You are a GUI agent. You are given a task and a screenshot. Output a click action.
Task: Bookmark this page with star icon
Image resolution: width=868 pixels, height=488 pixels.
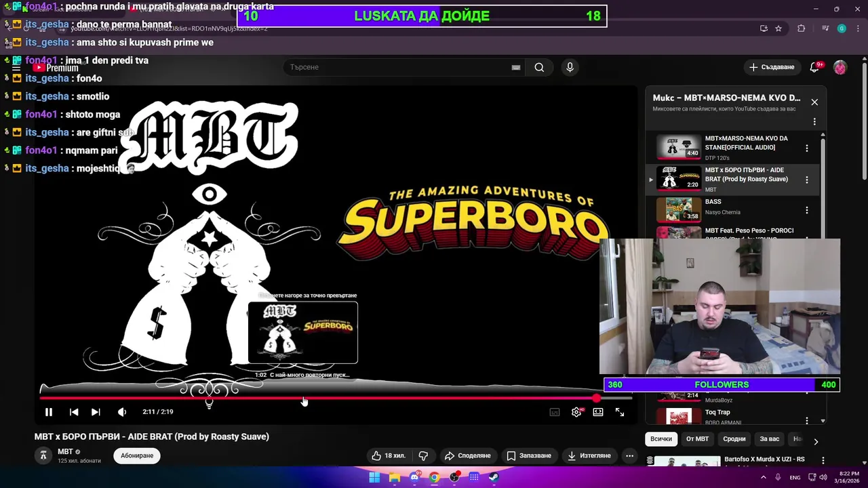click(778, 28)
